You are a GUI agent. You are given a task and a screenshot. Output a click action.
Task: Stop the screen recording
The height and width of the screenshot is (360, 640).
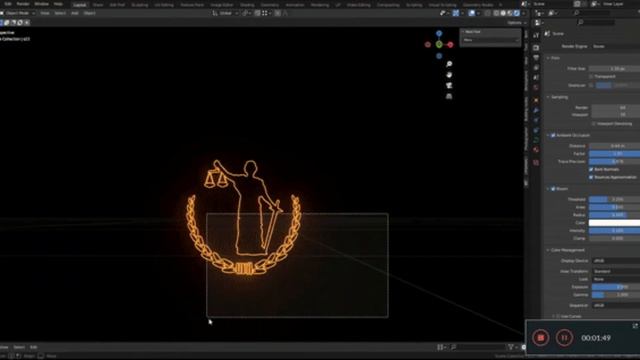pos(540,338)
